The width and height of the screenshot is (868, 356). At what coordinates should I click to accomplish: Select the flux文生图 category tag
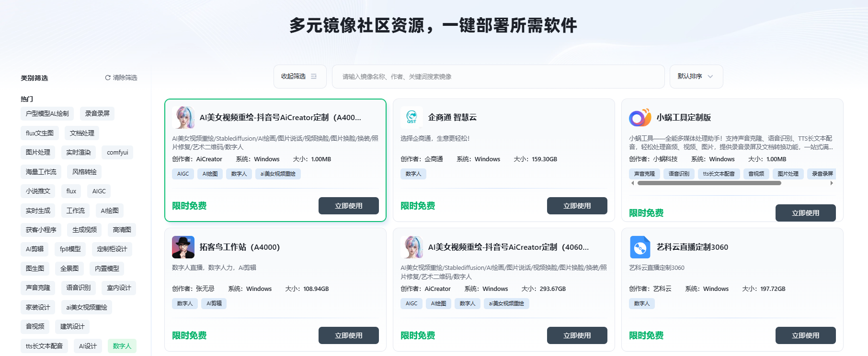click(x=40, y=133)
